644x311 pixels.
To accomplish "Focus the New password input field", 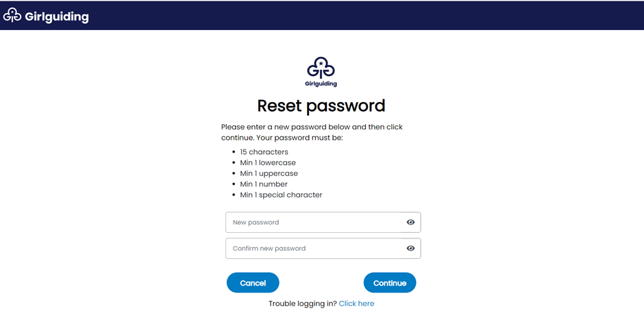I will pos(313,222).
